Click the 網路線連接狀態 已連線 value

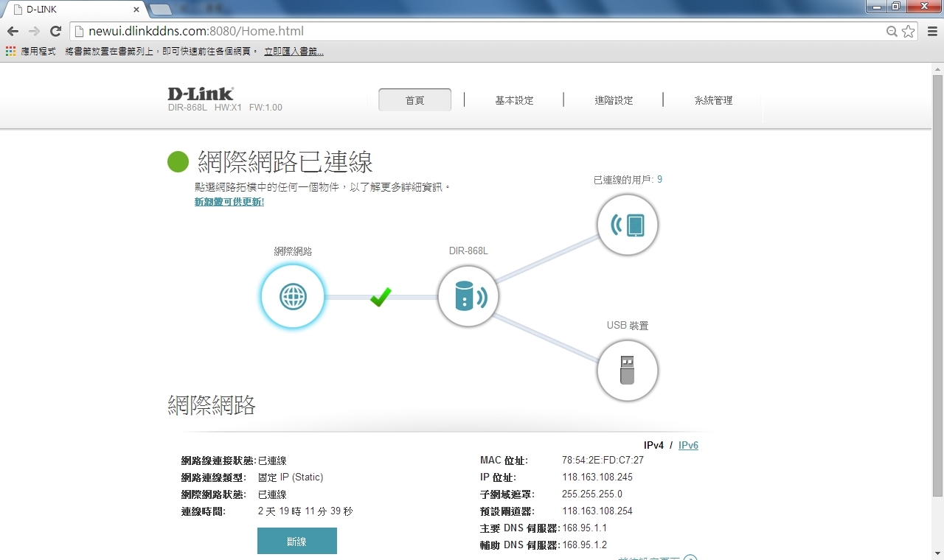[x=272, y=460]
